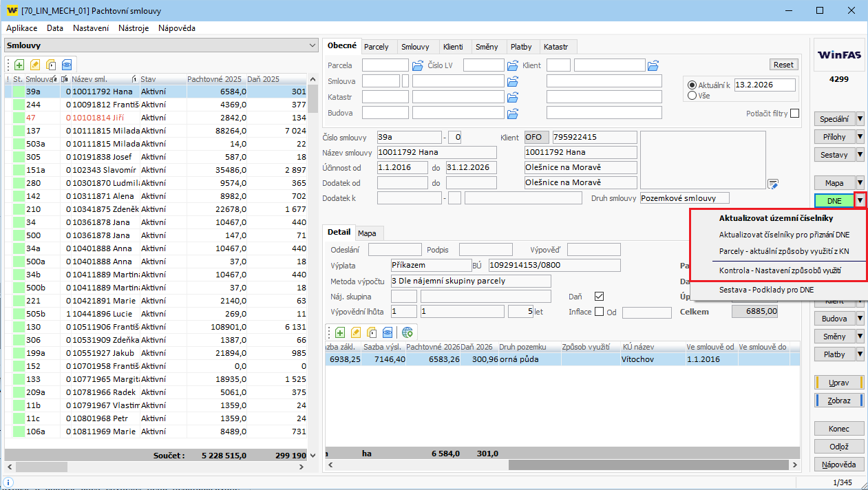This screenshot has width=868, height=490.
Task: Toggle the Inflace checkbox
Action: (x=599, y=312)
